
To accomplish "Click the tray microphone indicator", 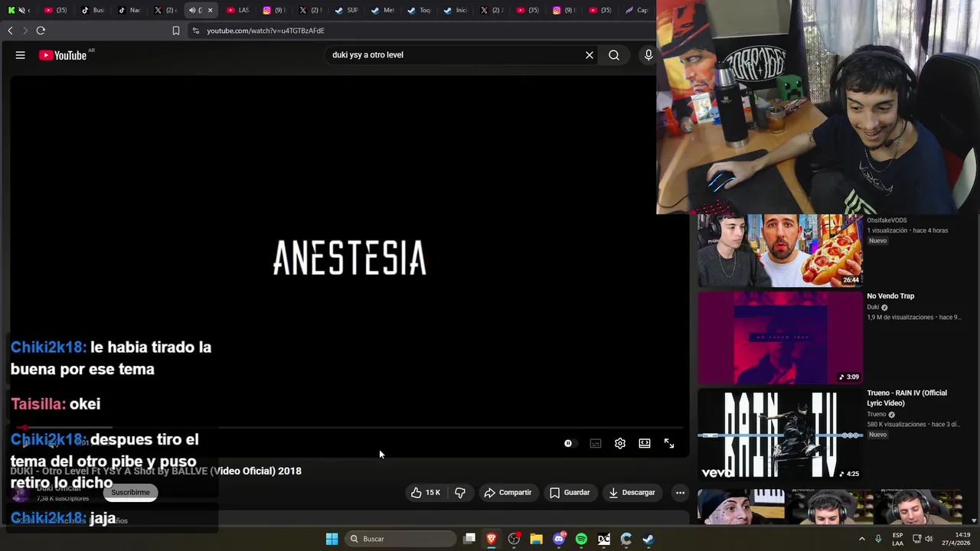I will (x=878, y=539).
